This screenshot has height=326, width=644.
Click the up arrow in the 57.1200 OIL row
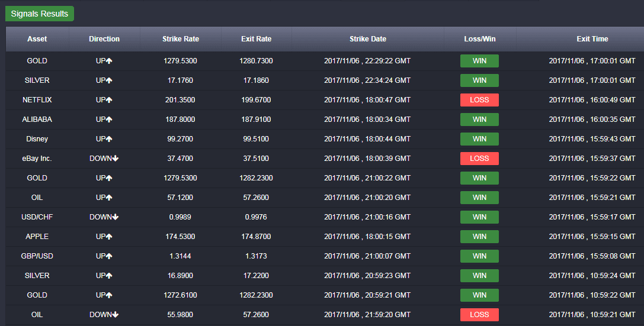pyautogui.click(x=109, y=198)
